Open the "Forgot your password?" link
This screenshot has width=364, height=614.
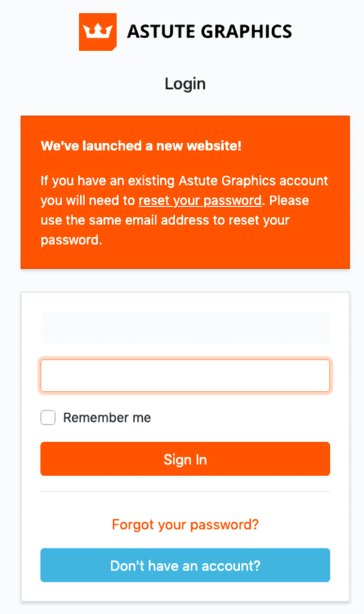(x=185, y=525)
